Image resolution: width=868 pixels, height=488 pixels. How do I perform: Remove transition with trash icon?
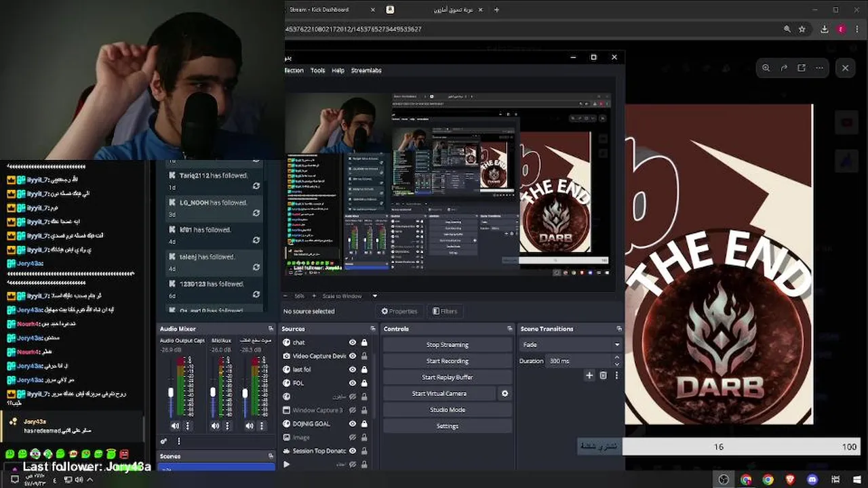tap(603, 375)
